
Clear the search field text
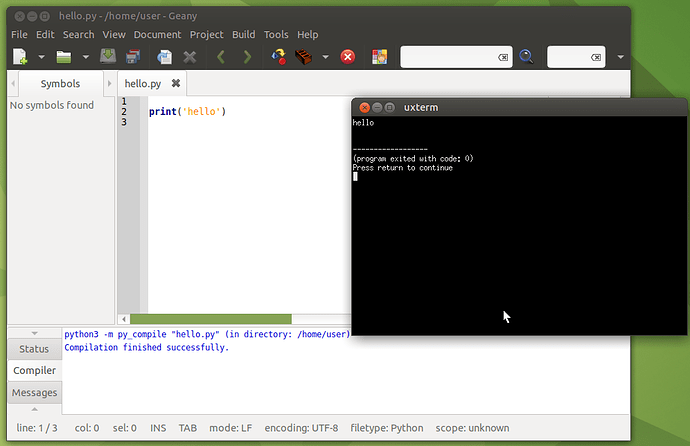(503, 57)
